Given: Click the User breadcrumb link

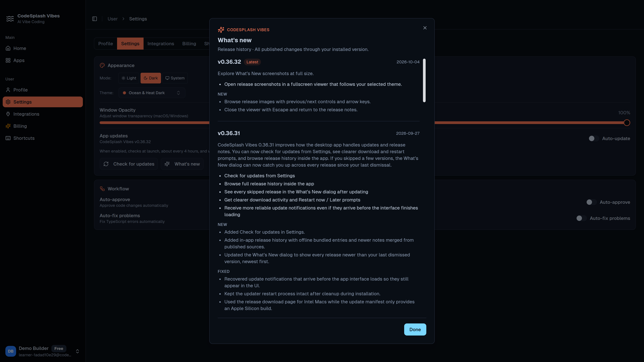Looking at the screenshot, I should (113, 19).
